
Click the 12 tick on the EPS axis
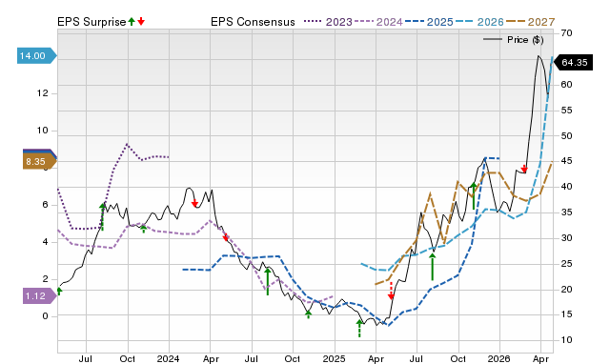(x=42, y=93)
